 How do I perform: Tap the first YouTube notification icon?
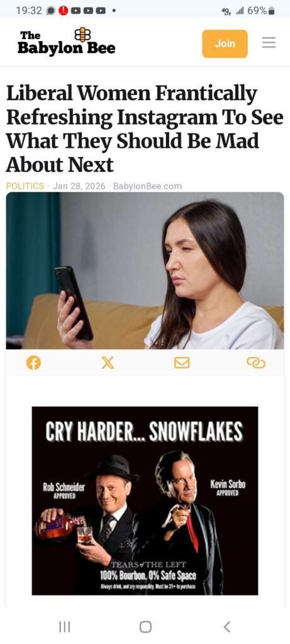[x=75, y=11]
